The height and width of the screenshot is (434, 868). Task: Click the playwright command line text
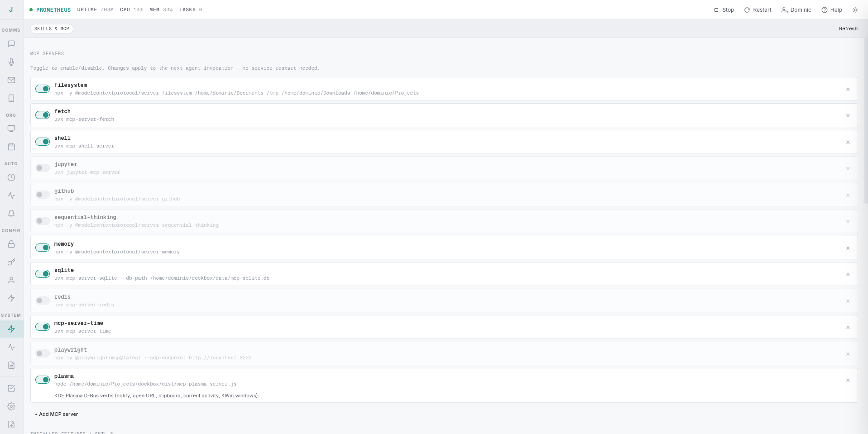click(x=153, y=358)
